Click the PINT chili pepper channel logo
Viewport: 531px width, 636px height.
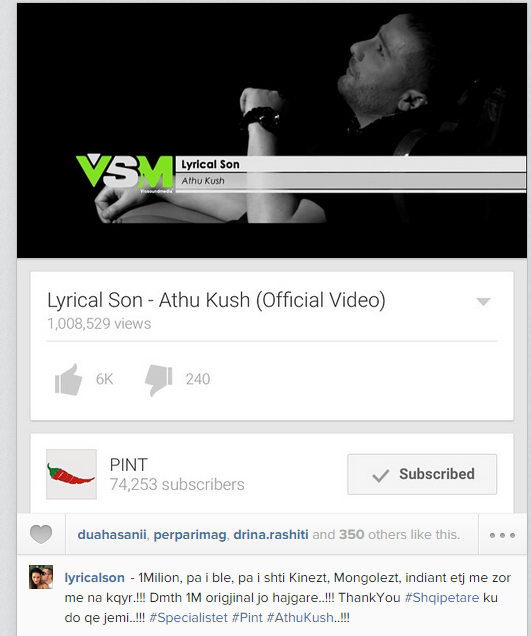click(x=71, y=474)
